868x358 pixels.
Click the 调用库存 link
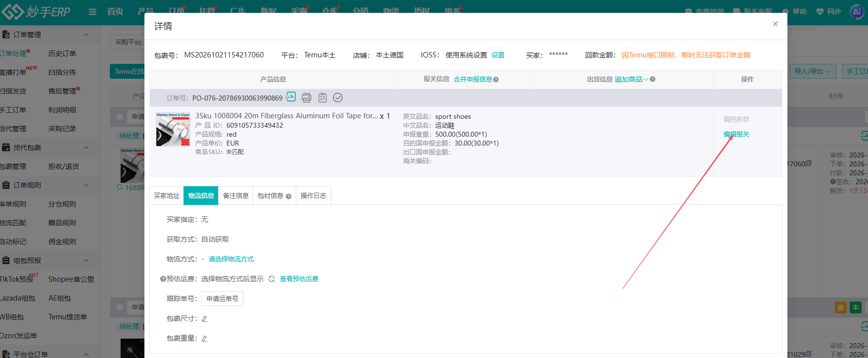(736, 119)
